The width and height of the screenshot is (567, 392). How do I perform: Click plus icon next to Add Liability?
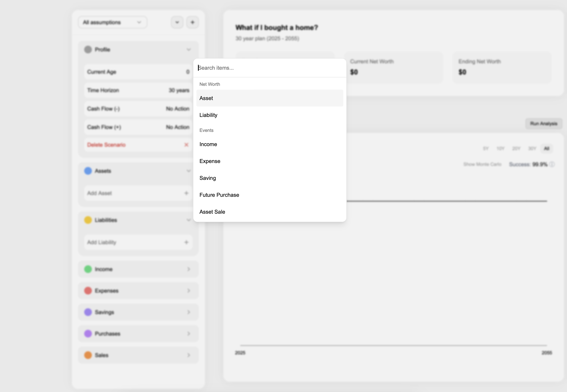click(x=186, y=242)
